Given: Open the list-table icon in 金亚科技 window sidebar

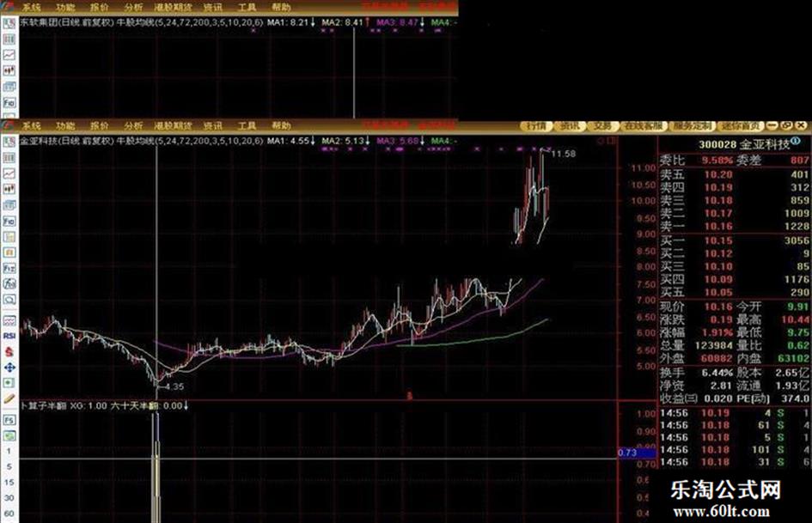Looking at the screenshot, I should coord(9,157).
